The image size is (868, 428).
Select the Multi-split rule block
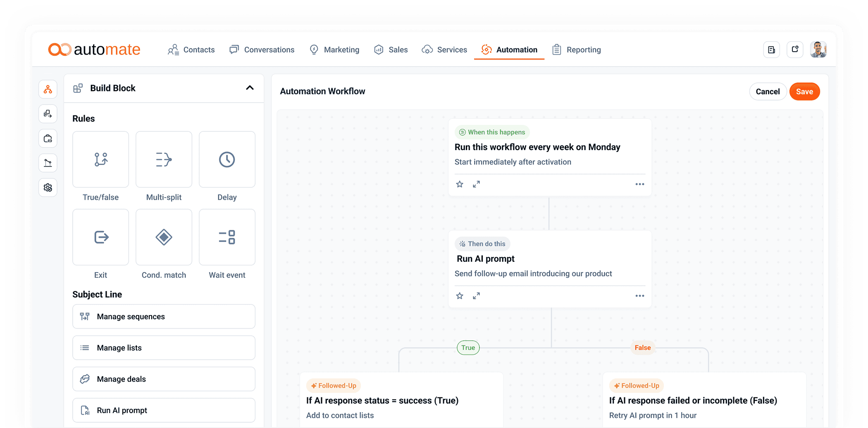coord(164,160)
